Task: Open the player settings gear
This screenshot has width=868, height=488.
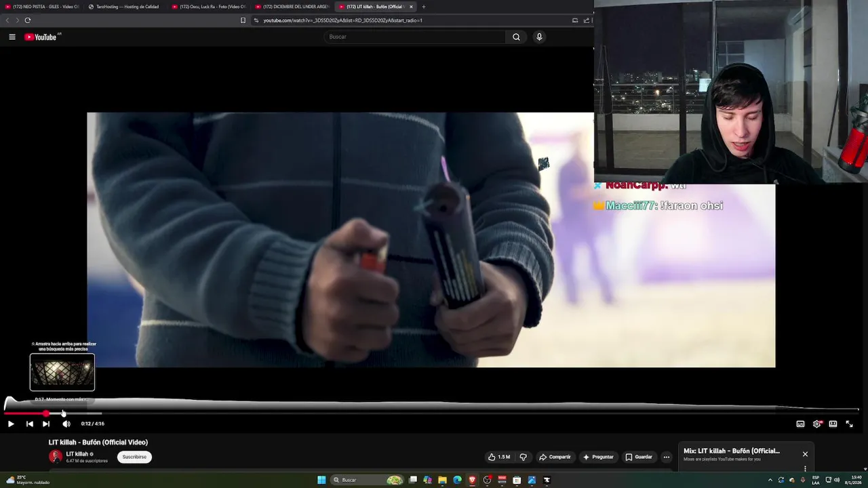Action: point(817,424)
